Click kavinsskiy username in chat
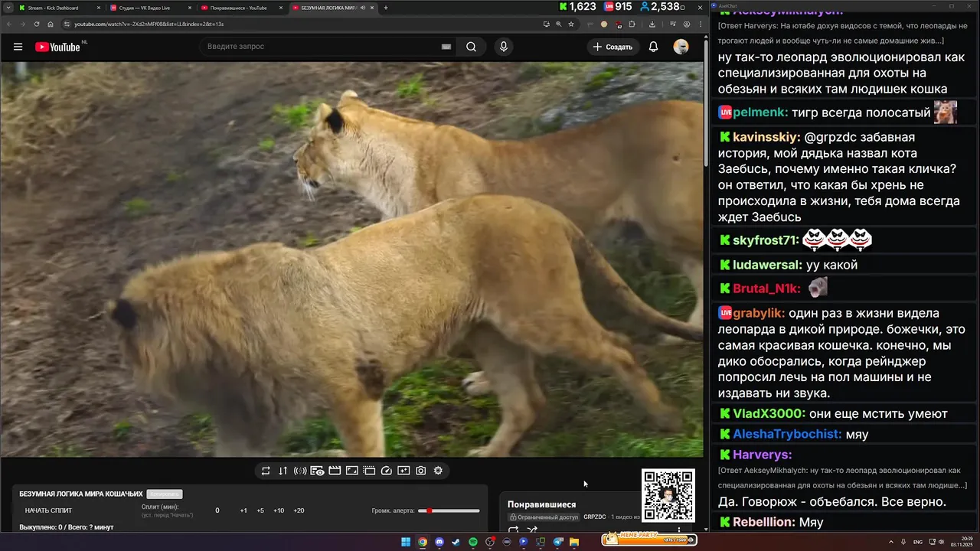Image resolution: width=980 pixels, height=551 pixels. (x=766, y=138)
